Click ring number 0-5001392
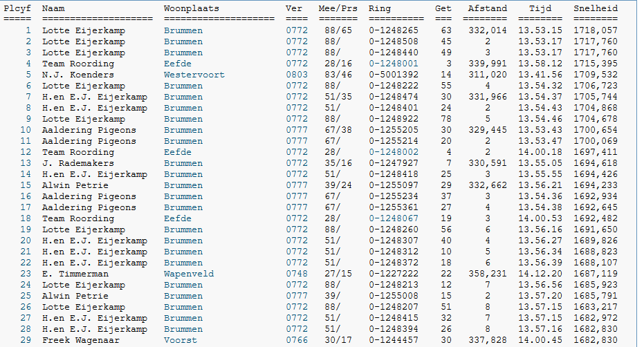644x347 pixels. [x=393, y=75]
